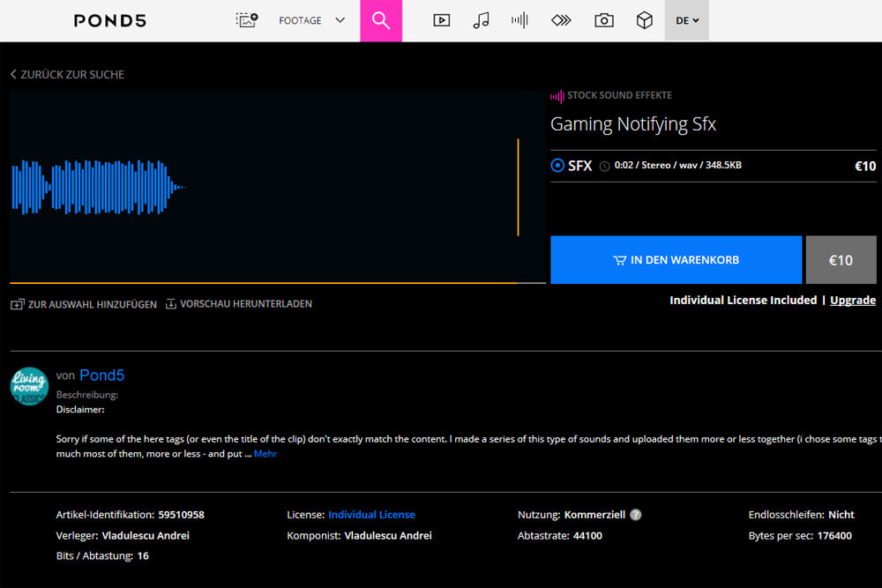This screenshot has height=588, width=882.
Task: Click Zur Auswahl hinzufügen
Action: [x=84, y=304]
